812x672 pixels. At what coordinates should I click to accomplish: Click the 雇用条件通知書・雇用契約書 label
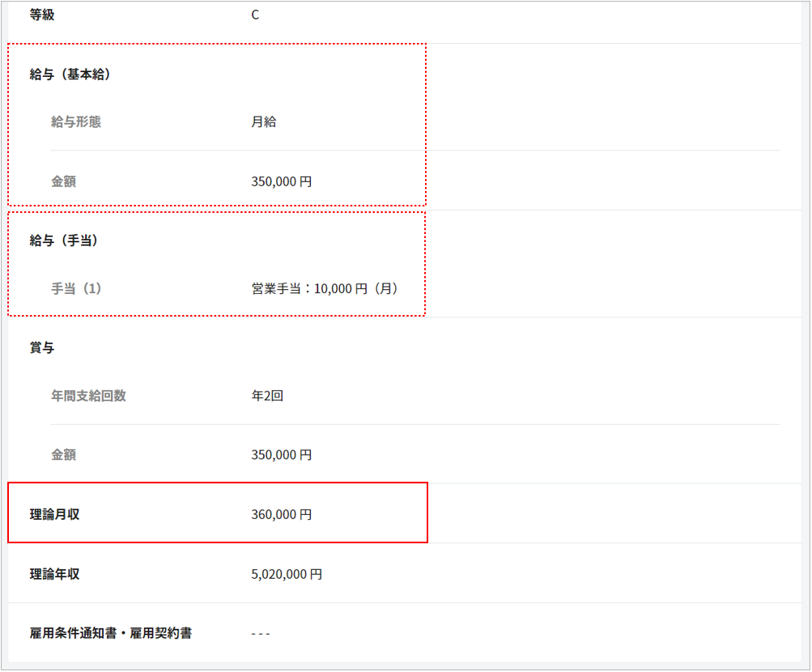tap(111, 633)
